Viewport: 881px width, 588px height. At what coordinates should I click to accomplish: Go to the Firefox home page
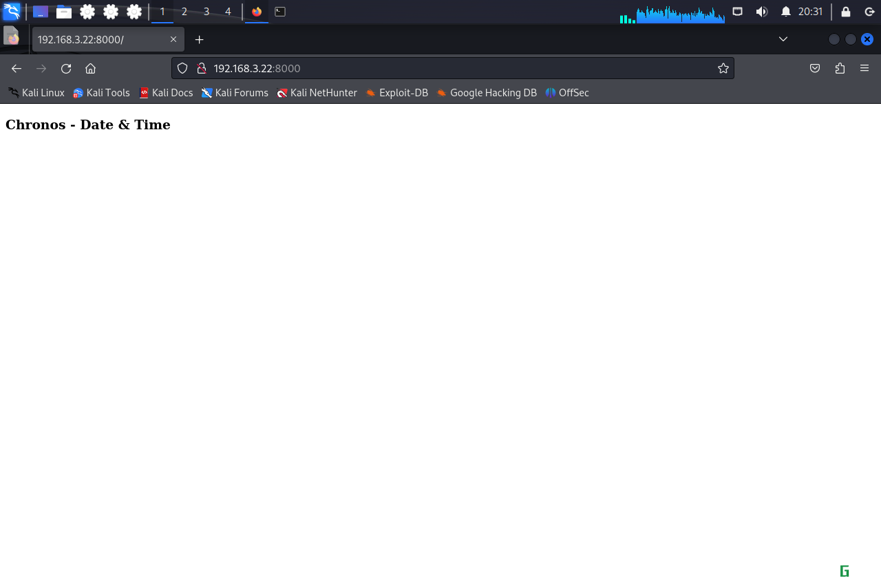pyautogui.click(x=90, y=68)
